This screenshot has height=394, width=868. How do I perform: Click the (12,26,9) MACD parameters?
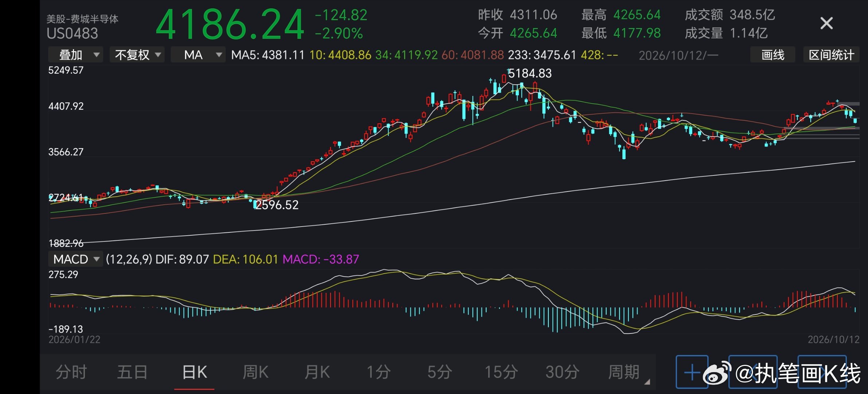[129, 259]
